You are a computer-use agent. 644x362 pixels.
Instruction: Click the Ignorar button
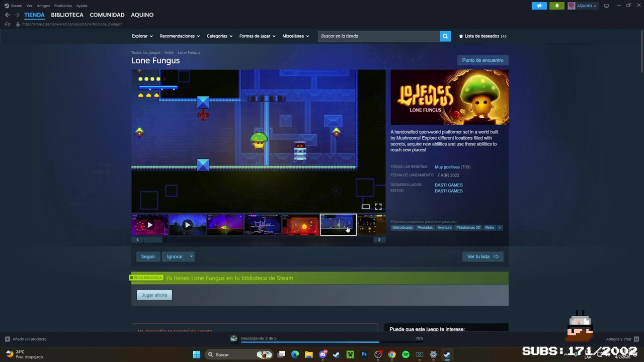pos(175,256)
